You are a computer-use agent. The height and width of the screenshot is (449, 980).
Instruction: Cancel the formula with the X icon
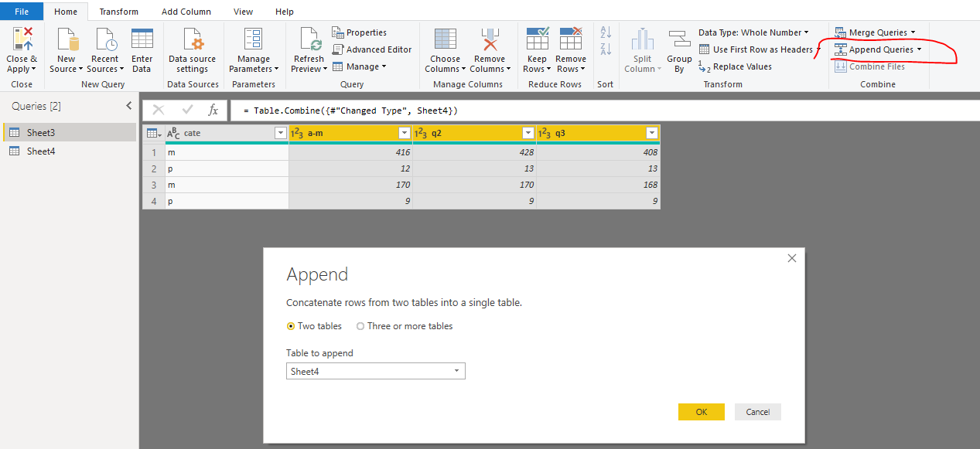tap(159, 111)
